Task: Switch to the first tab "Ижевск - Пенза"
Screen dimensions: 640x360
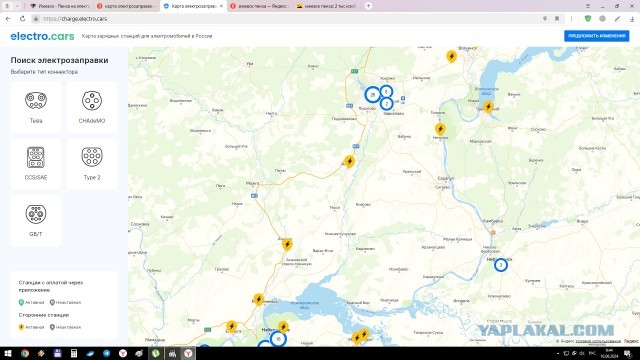Action: (60, 6)
